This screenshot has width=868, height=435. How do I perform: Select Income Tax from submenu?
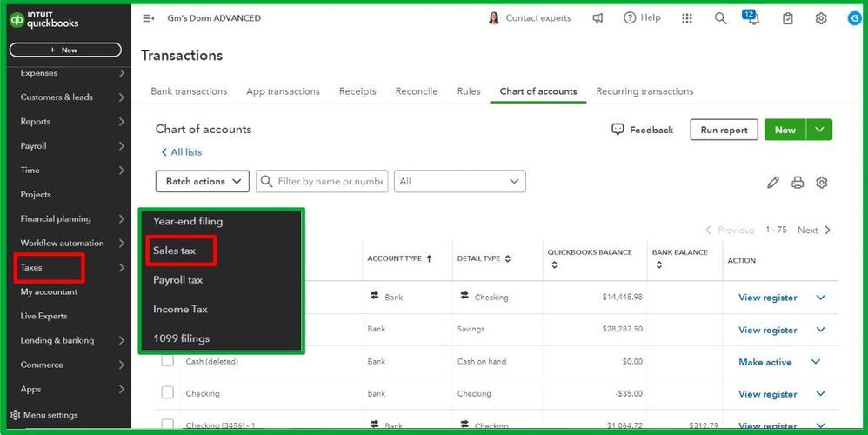[x=180, y=310]
